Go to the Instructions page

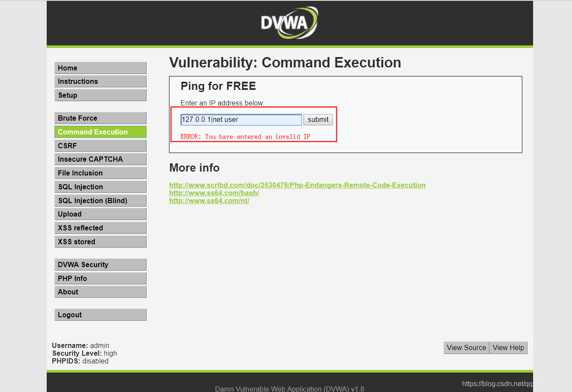(100, 81)
